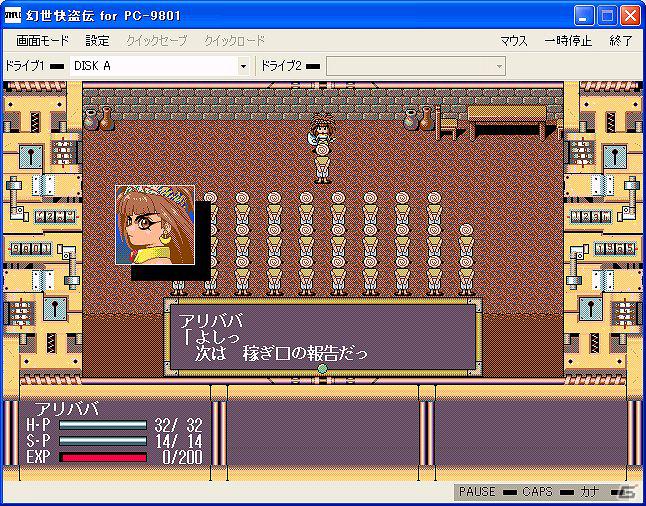This screenshot has height=506, width=646.
Task: Click the マウス menu item
Action: click(514, 41)
